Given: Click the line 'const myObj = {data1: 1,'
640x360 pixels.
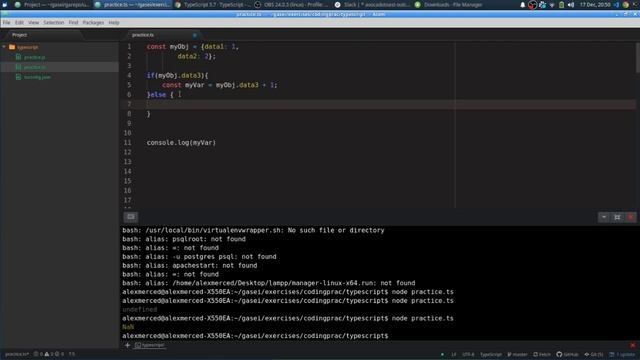Looking at the screenshot, I should tap(193, 47).
